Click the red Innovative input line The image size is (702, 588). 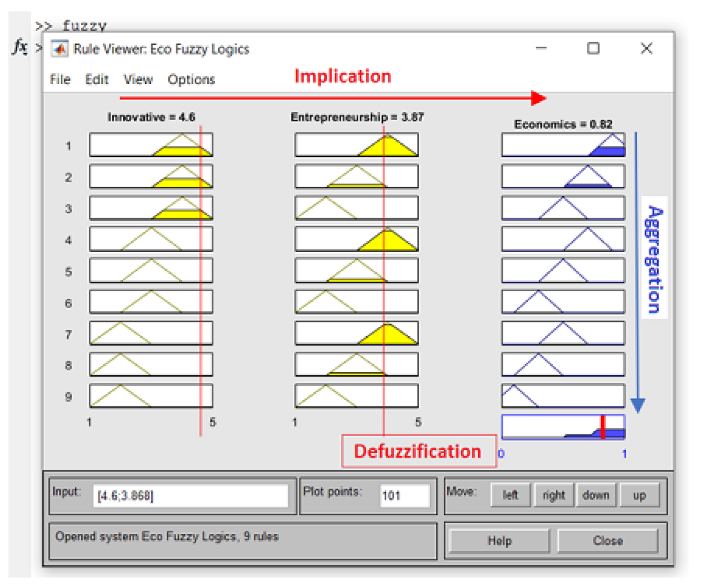(x=201, y=280)
